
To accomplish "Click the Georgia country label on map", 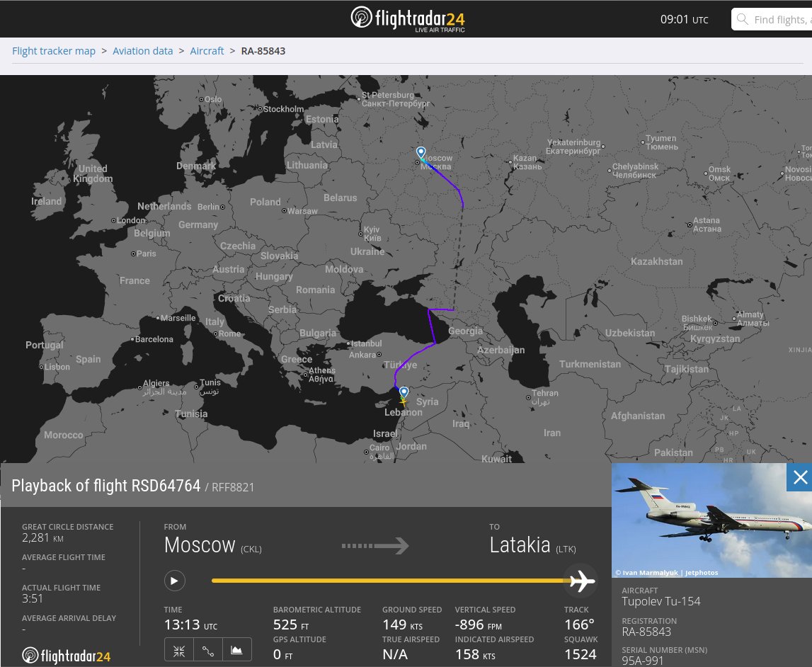I will tap(465, 331).
